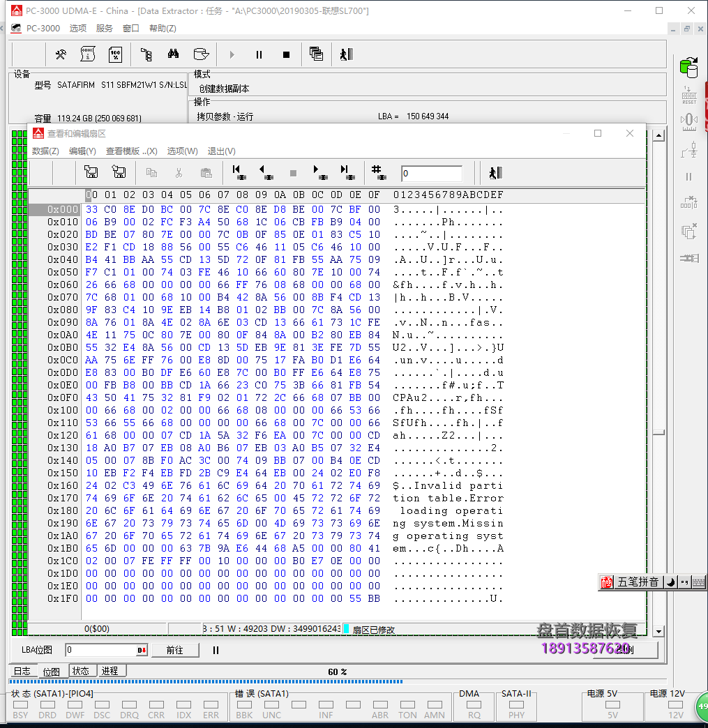The width and height of the screenshot is (708, 728).
Task: Click the 前往 button
Action: pos(175,650)
